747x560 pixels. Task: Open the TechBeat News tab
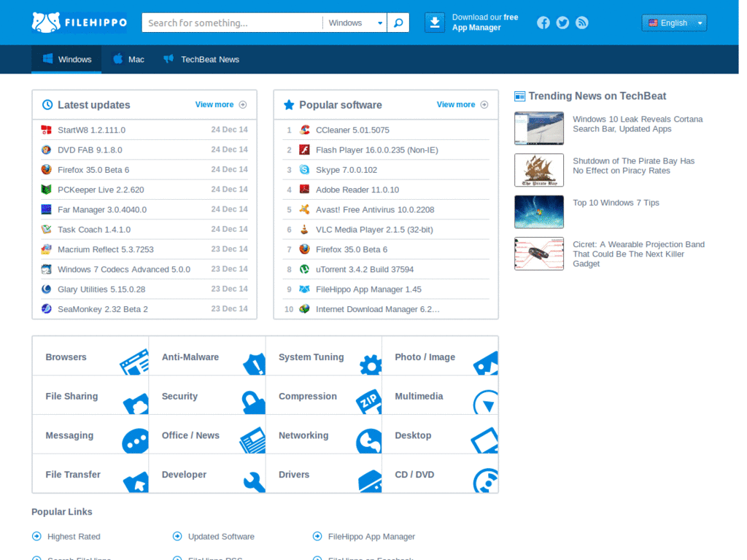coord(201,59)
